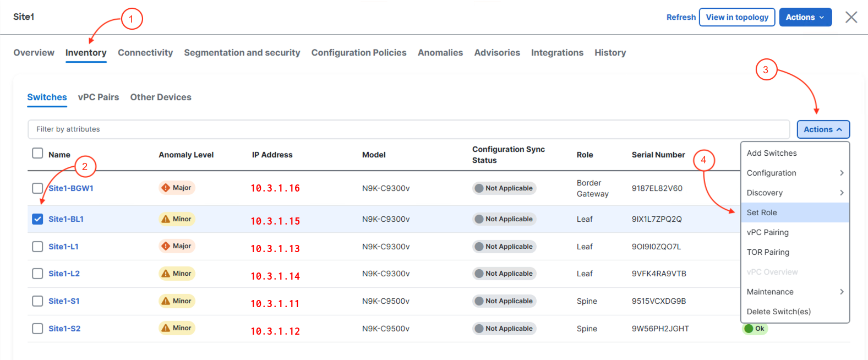This screenshot has height=360, width=868.
Task: Select the Site1-S1 row checkbox
Action: [x=37, y=301]
